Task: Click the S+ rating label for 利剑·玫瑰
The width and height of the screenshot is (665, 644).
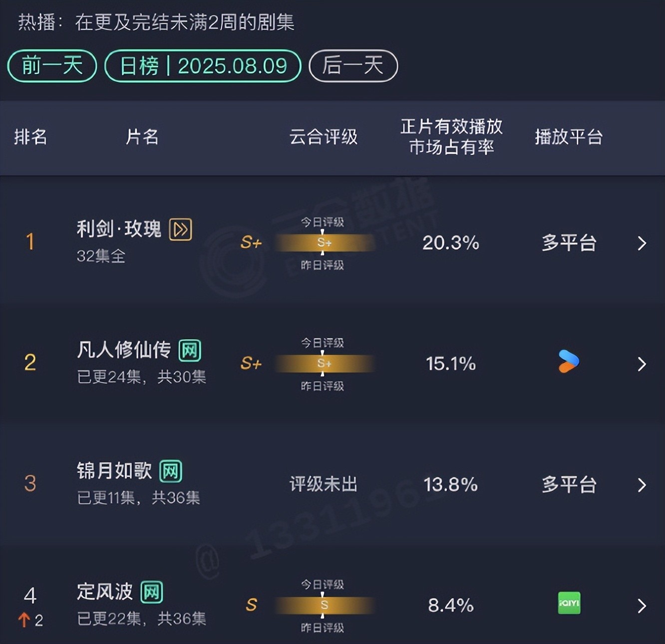Action: point(251,243)
